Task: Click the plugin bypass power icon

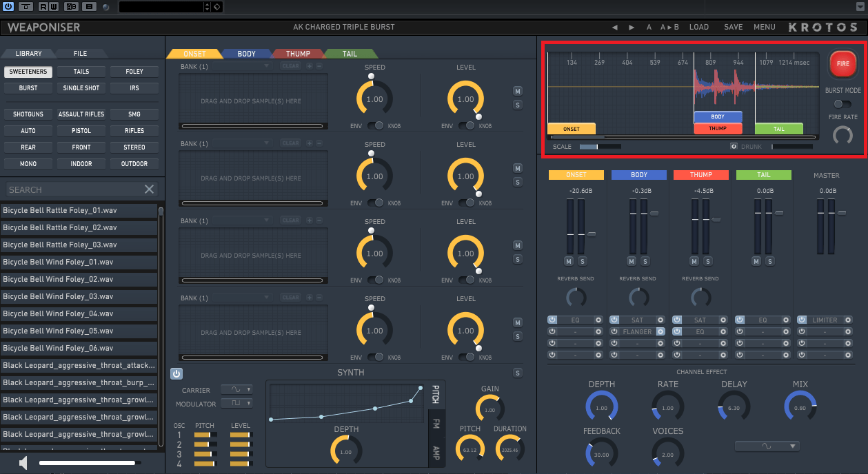Action: pyautogui.click(x=8, y=7)
